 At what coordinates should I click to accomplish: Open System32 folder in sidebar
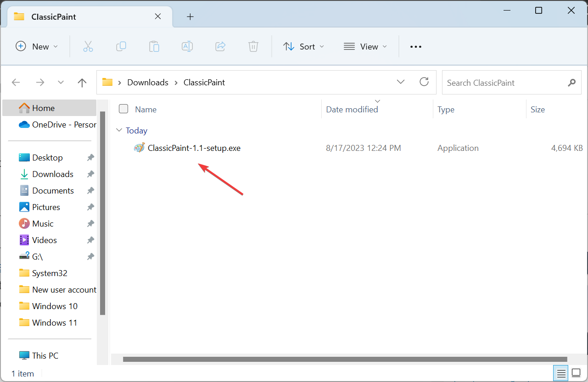click(50, 273)
